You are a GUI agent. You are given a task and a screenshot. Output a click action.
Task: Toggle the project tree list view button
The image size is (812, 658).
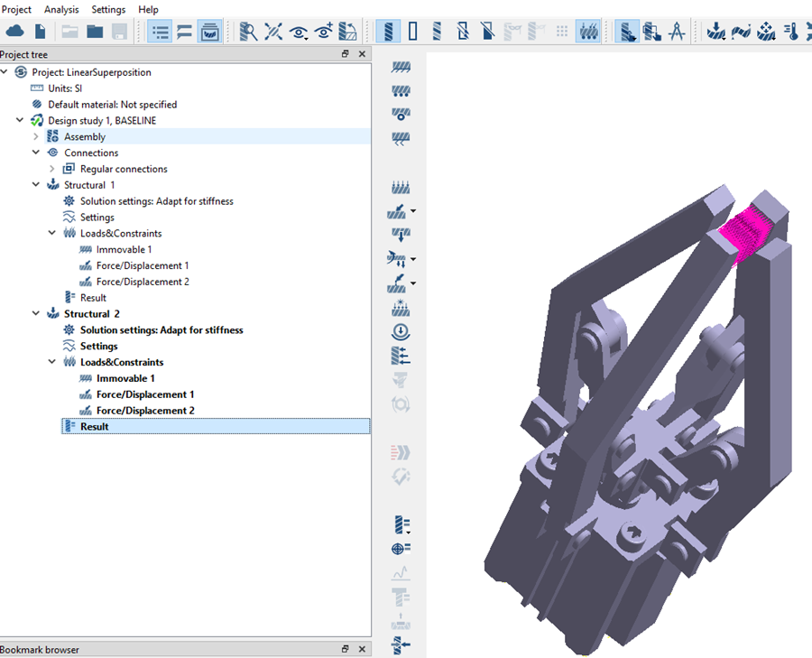(161, 32)
